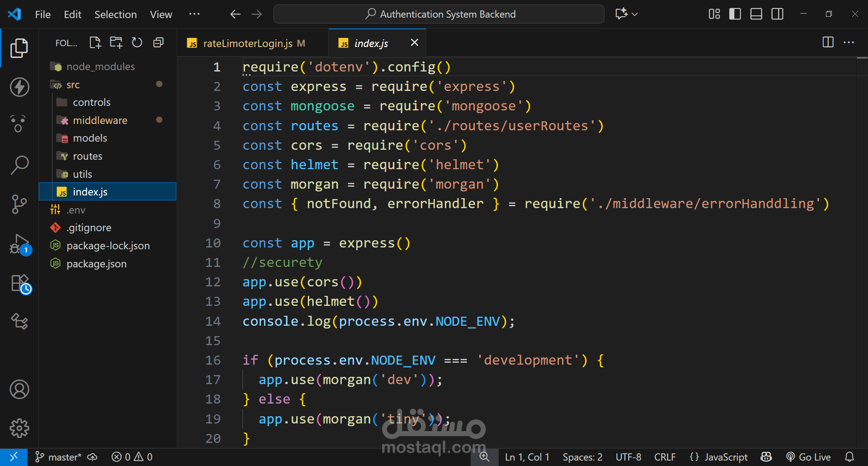Viewport: 868px width, 466px height.
Task: Click the Authentication System Backend search box
Action: [x=439, y=14]
